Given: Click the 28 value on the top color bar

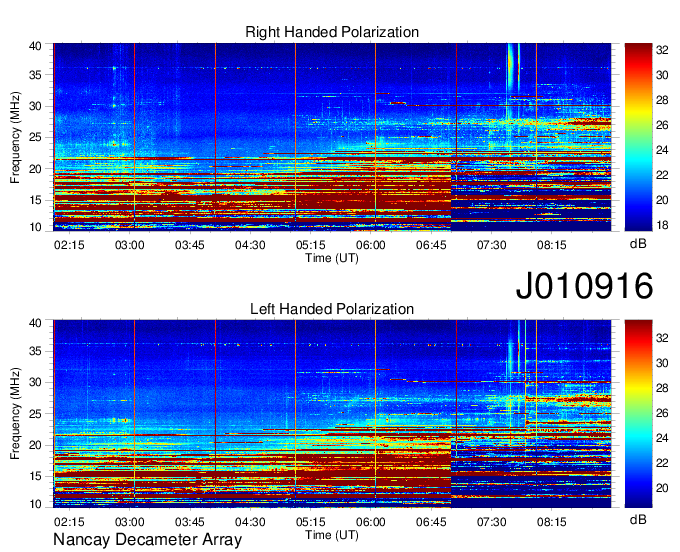Looking at the screenshot, I should 662,100.
